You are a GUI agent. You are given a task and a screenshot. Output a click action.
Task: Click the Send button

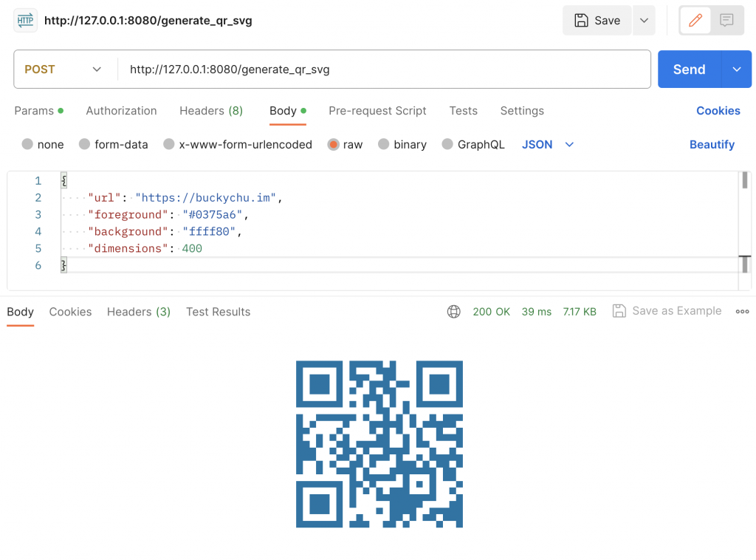690,69
